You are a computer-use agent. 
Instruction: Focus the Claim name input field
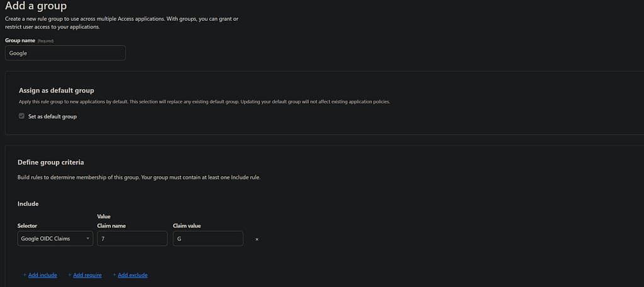coord(132,239)
